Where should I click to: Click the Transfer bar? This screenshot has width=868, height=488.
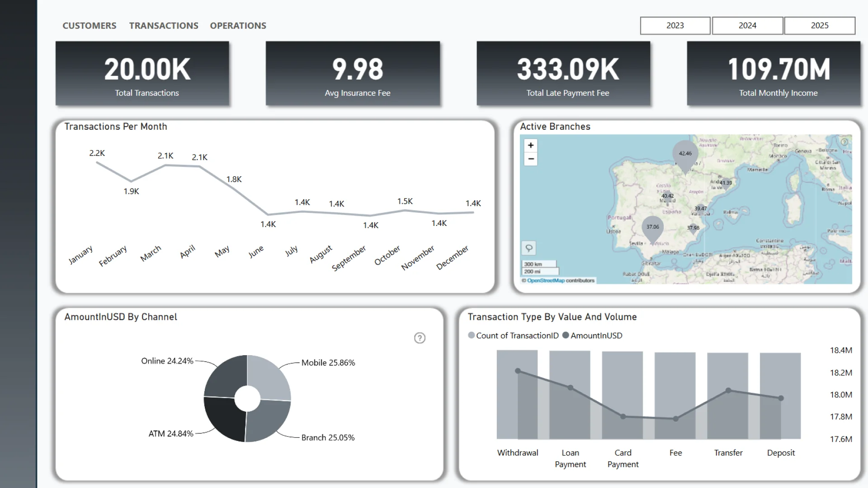[x=728, y=396]
